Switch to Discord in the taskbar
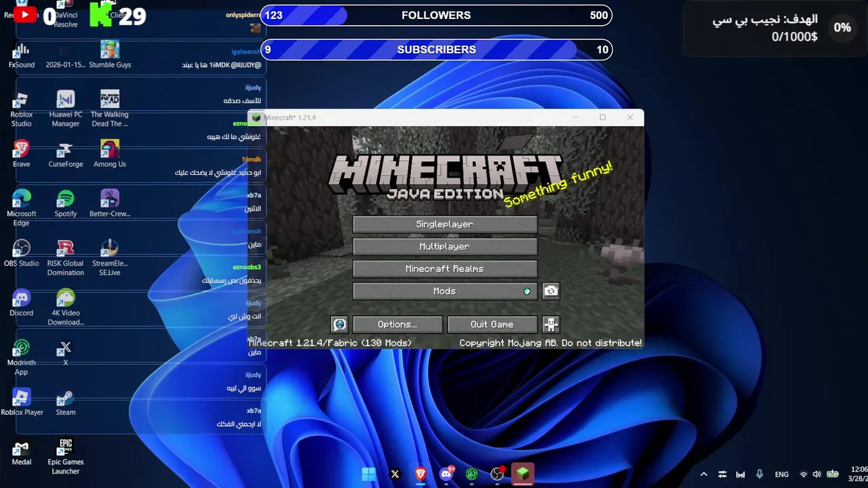868x488 pixels. (x=446, y=474)
